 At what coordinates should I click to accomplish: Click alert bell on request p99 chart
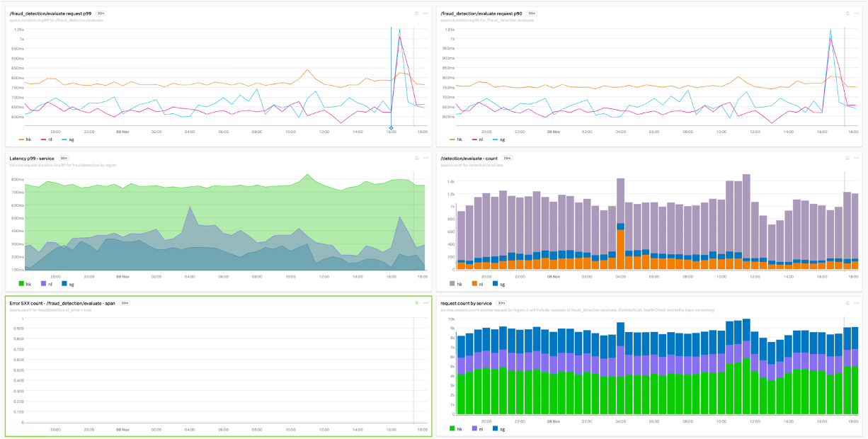[416, 13]
